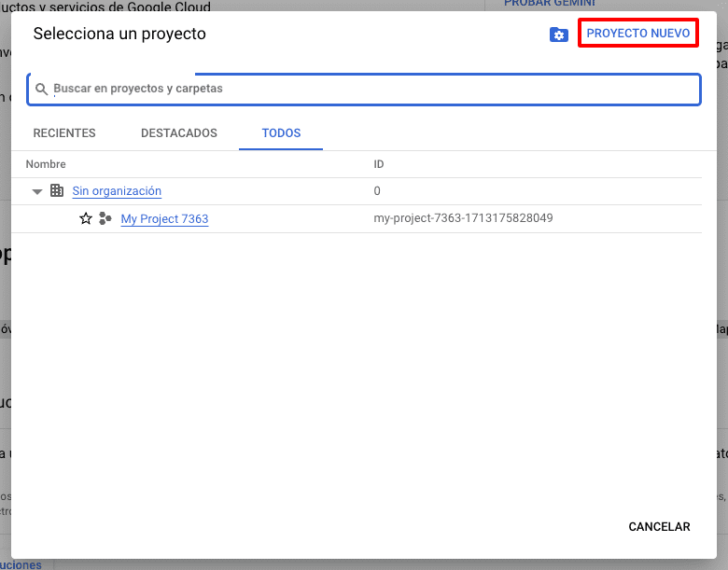
Task: Select the TODOS tab
Action: (281, 133)
